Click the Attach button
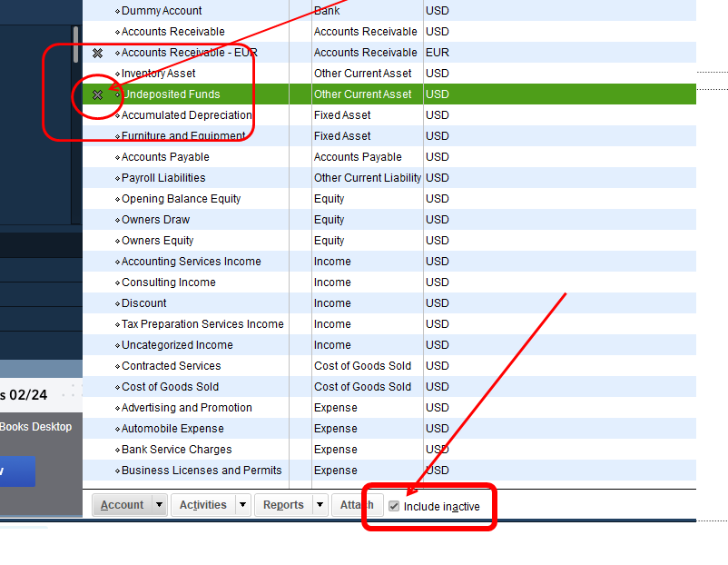The width and height of the screenshot is (728, 565). pos(357,504)
